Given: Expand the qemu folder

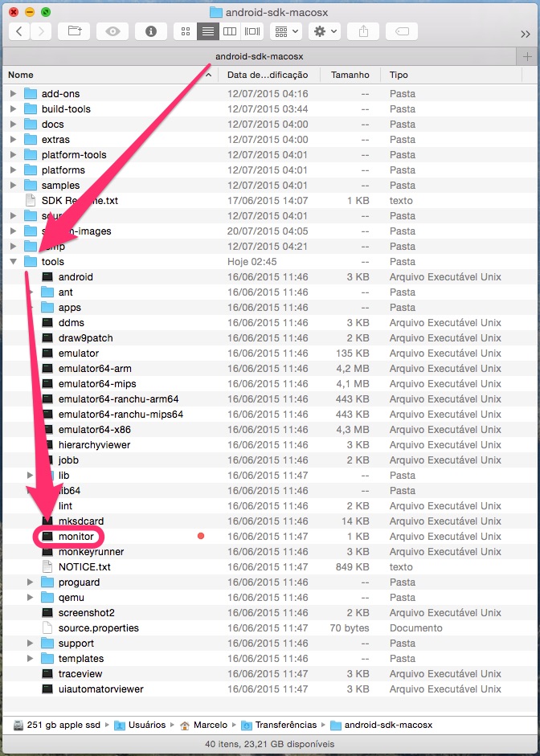Looking at the screenshot, I should (31, 598).
